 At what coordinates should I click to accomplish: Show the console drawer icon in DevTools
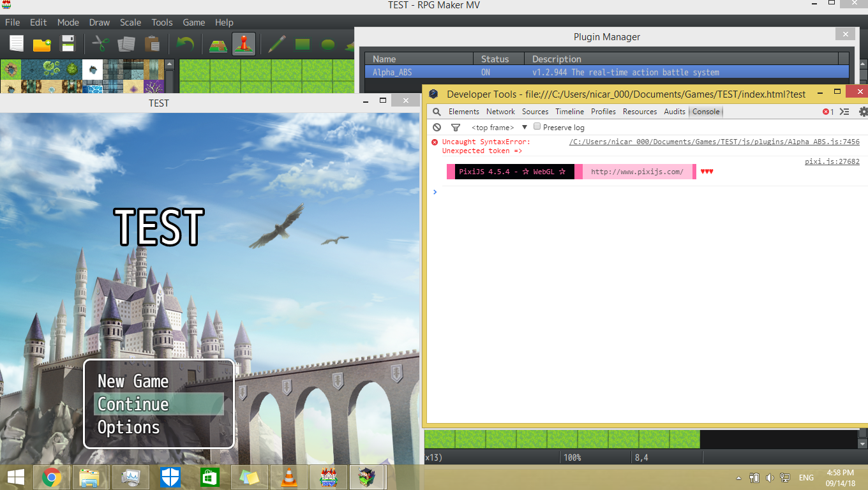pyautogui.click(x=844, y=112)
